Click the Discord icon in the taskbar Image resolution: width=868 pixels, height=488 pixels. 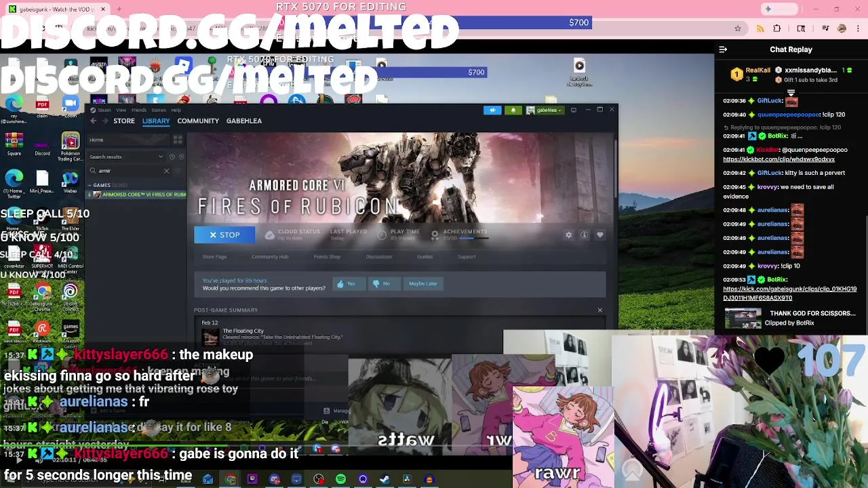tap(275, 479)
